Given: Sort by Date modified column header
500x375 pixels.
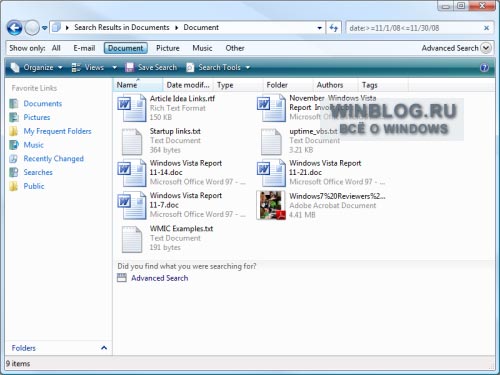Looking at the screenshot, I should pyautogui.click(x=188, y=85).
